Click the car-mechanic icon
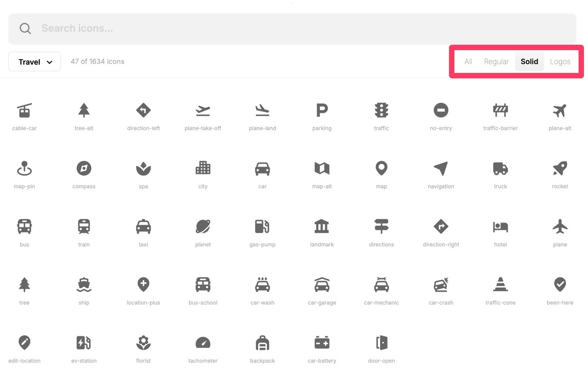The image size is (588, 378). 381,285
